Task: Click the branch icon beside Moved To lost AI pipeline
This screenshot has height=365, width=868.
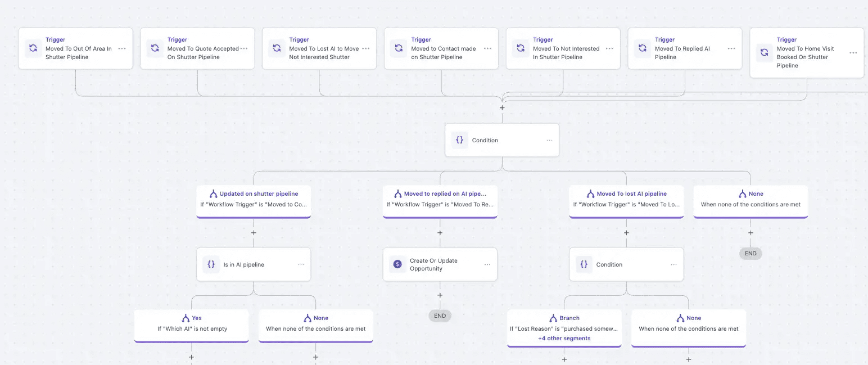Action: coord(584,193)
